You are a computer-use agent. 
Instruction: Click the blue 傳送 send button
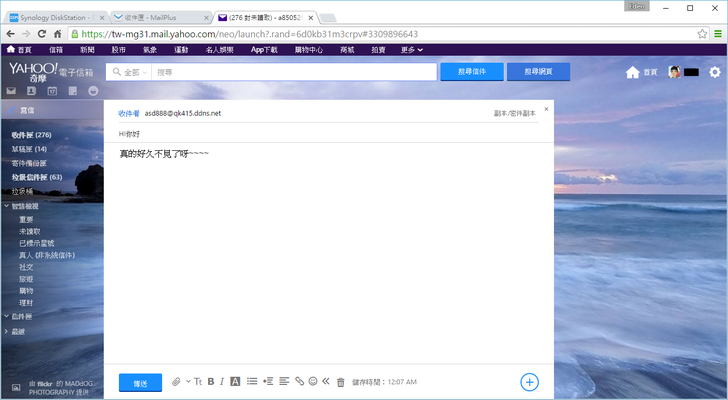(140, 382)
